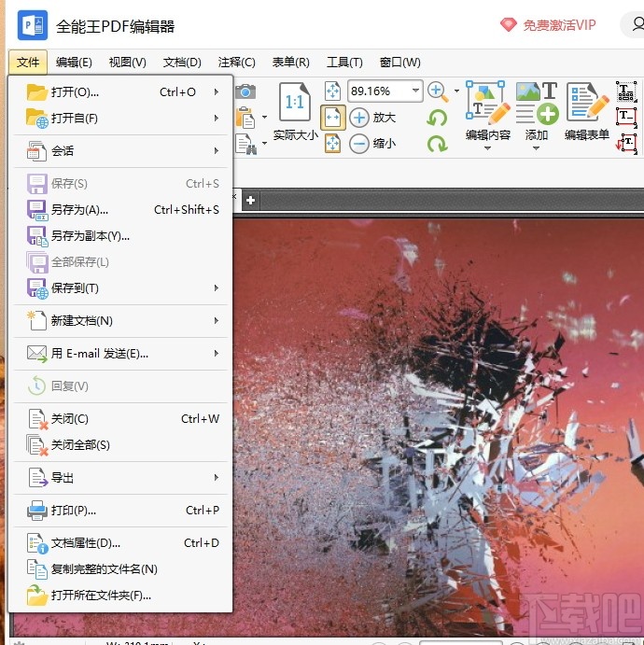This screenshot has height=645, width=644.
Task: Click the 免费激活VIP link
Action: [x=549, y=25]
